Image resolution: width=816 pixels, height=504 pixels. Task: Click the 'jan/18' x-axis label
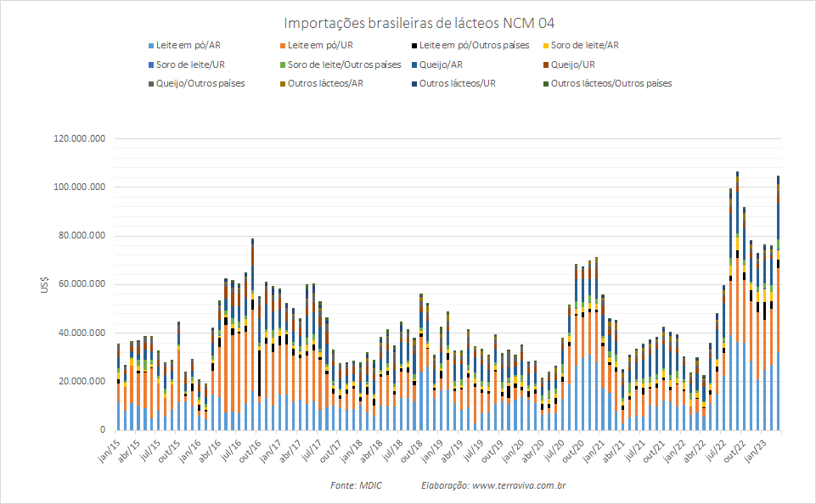(352, 451)
